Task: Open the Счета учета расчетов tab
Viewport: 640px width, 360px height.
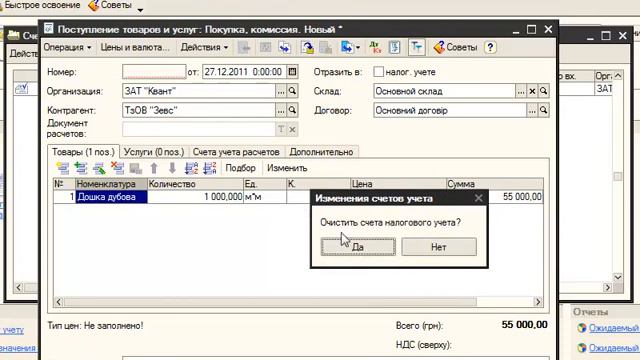Action: [236, 152]
